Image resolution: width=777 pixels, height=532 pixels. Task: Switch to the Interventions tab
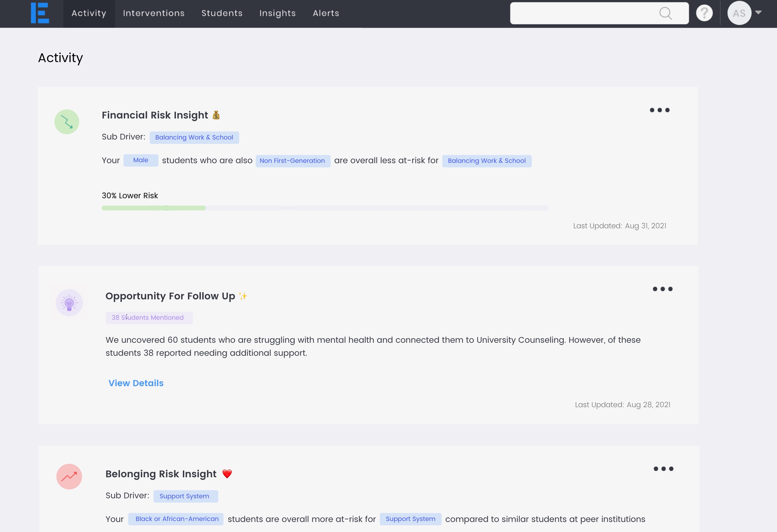pos(154,13)
